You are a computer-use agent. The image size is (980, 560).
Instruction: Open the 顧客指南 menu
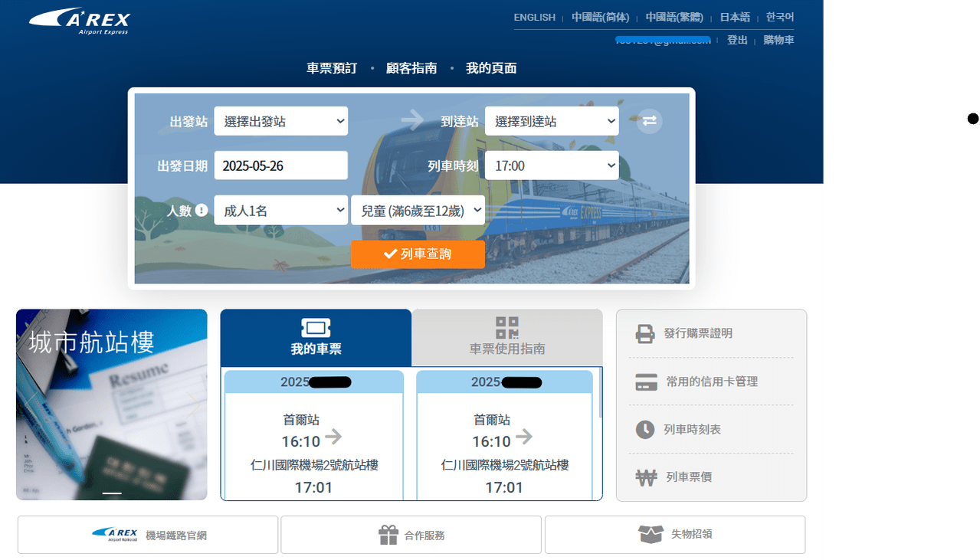[411, 68]
